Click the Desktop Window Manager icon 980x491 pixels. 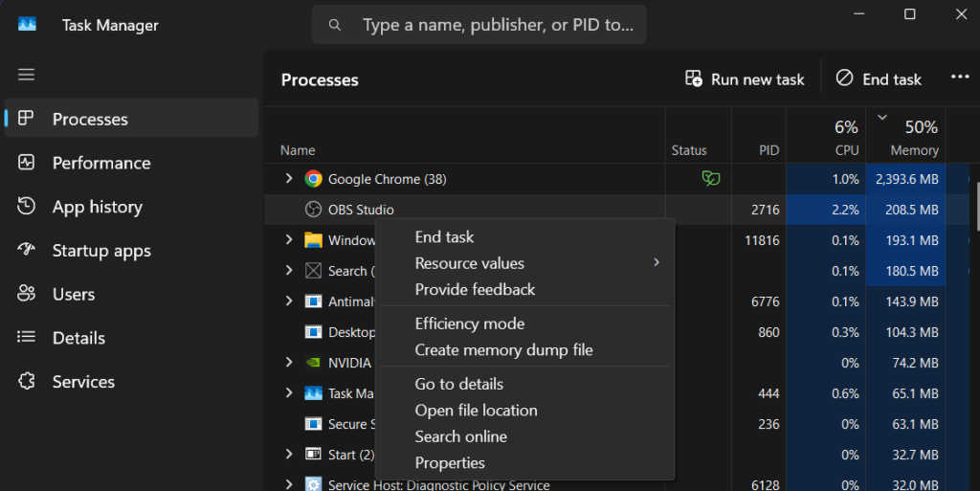(313, 332)
